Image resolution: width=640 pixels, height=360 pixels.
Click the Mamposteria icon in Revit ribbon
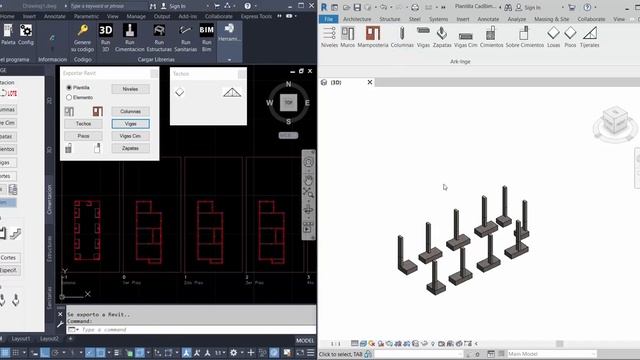tap(373, 33)
